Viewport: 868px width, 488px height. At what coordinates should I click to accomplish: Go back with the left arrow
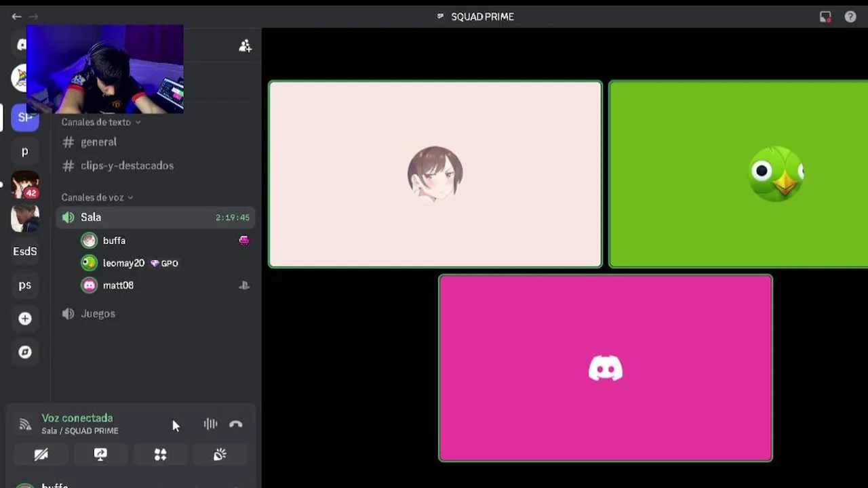[x=16, y=16]
